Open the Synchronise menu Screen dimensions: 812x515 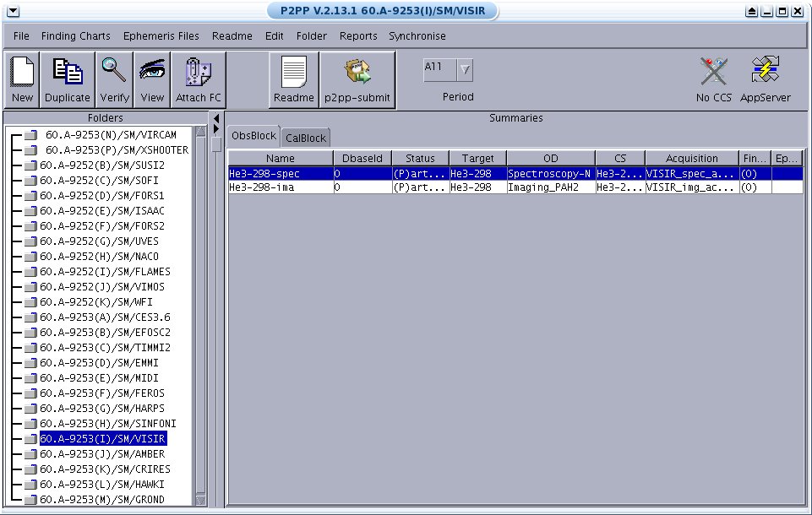click(x=417, y=35)
